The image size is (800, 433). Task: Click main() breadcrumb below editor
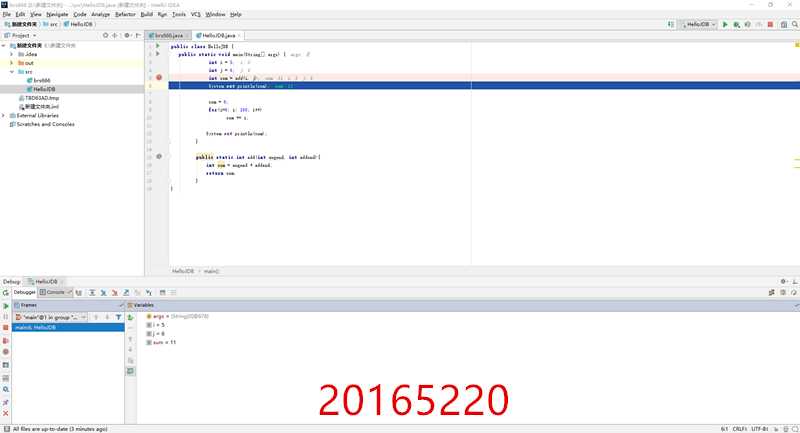[x=211, y=271]
